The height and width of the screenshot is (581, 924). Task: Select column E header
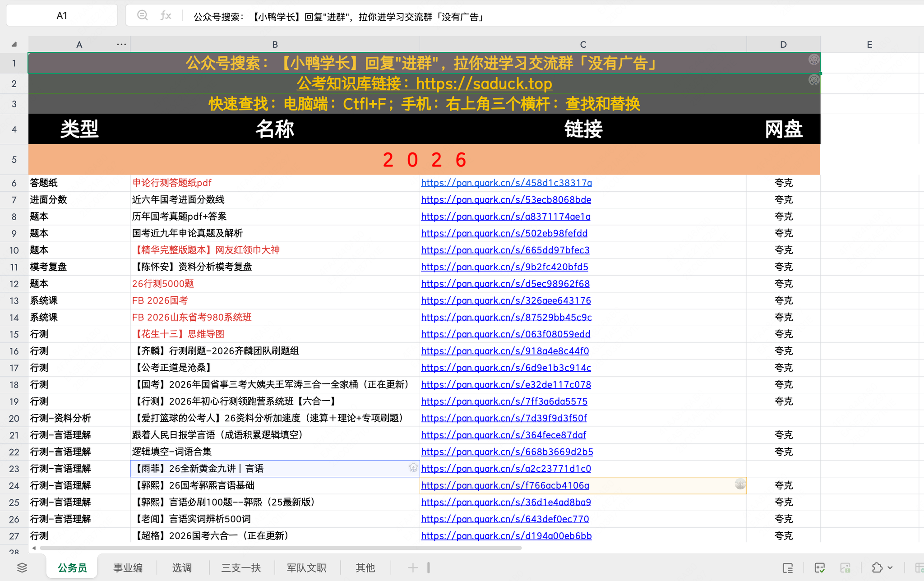click(869, 44)
